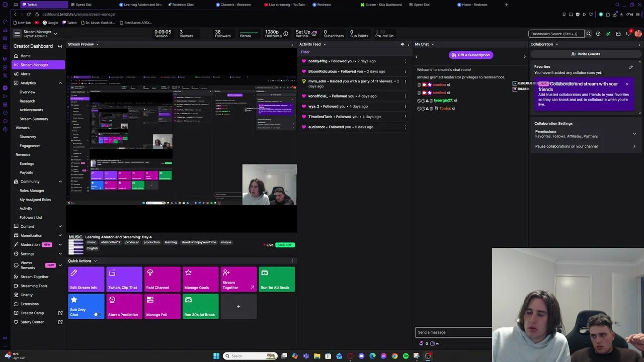The height and width of the screenshot is (362, 644).
Task: Dismiss the Collaborate and stream banner
Action: click(627, 84)
